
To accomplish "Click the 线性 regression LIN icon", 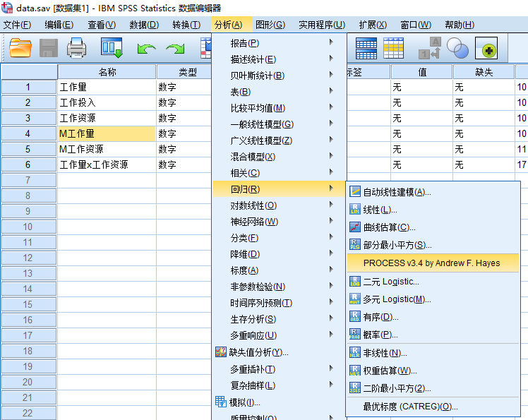I will (x=355, y=209).
